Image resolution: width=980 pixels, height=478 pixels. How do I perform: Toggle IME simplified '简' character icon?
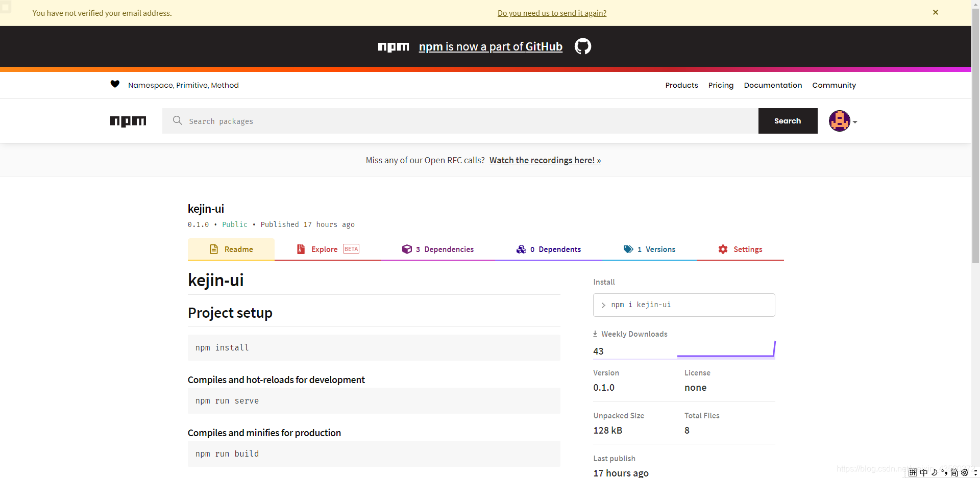954,472
